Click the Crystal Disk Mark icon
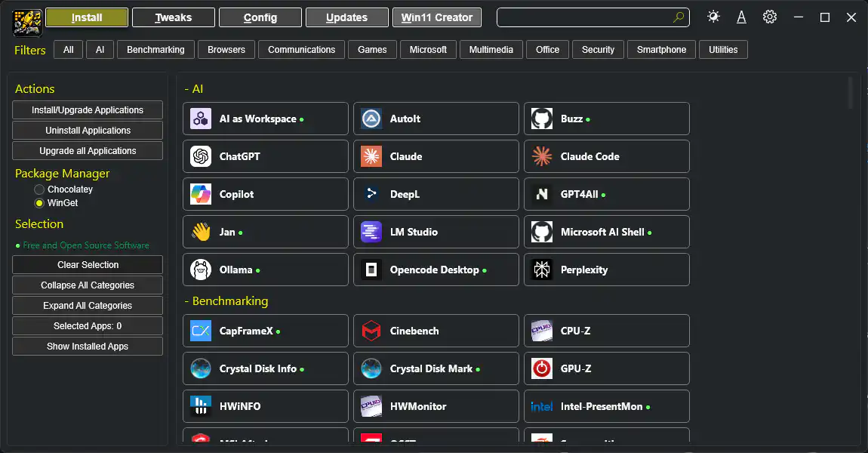The height and width of the screenshot is (453, 868). [371, 368]
